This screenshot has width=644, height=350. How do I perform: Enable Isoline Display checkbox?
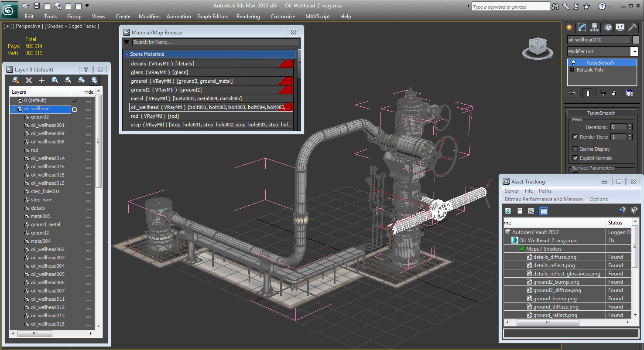pyautogui.click(x=575, y=149)
